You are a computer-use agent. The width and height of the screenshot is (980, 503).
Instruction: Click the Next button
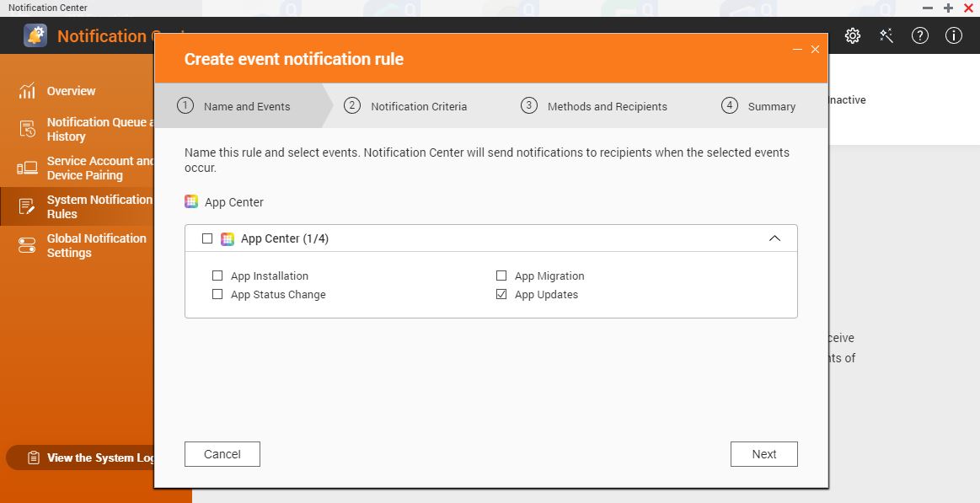[x=763, y=454]
